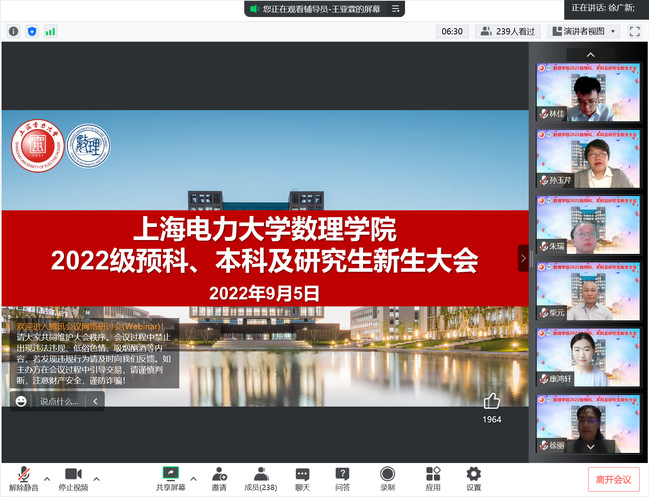Image resolution: width=649 pixels, height=497 pixels.
Task: Click the slide title 上海电力大学数理学院
Action: pos(265,229)
